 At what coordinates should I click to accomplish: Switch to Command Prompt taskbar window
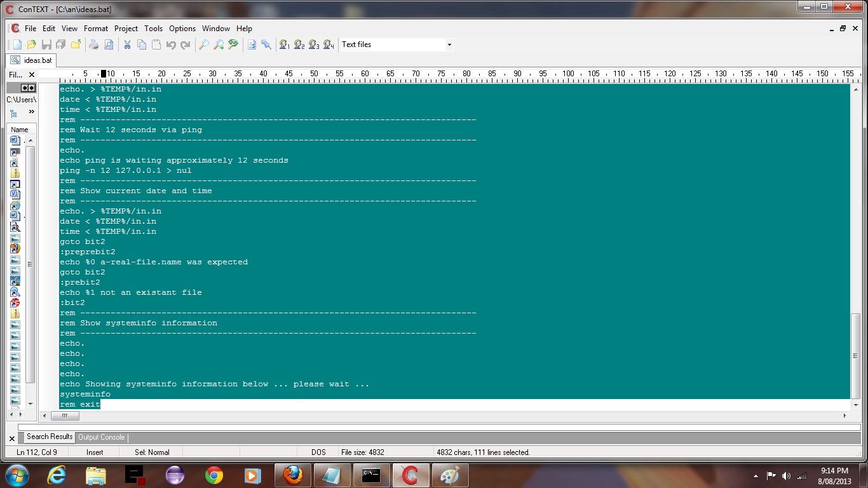tap(372, 475)
